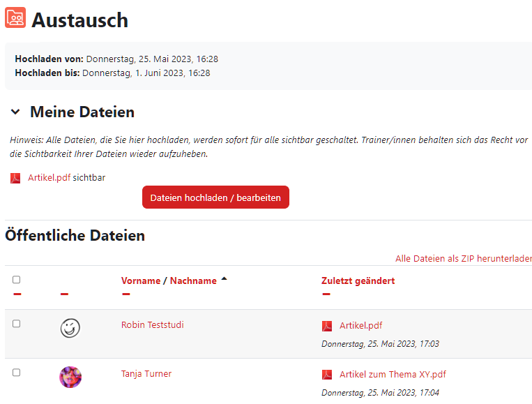532x404 pixels.
Task: Sort table by Vorname
Action: tap(141, 280)
